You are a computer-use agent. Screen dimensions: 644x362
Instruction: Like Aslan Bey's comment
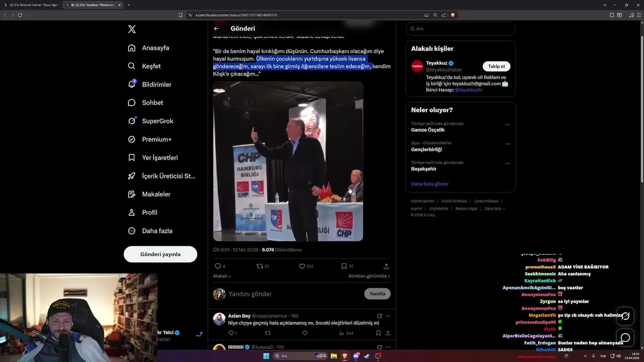point(304,333)
